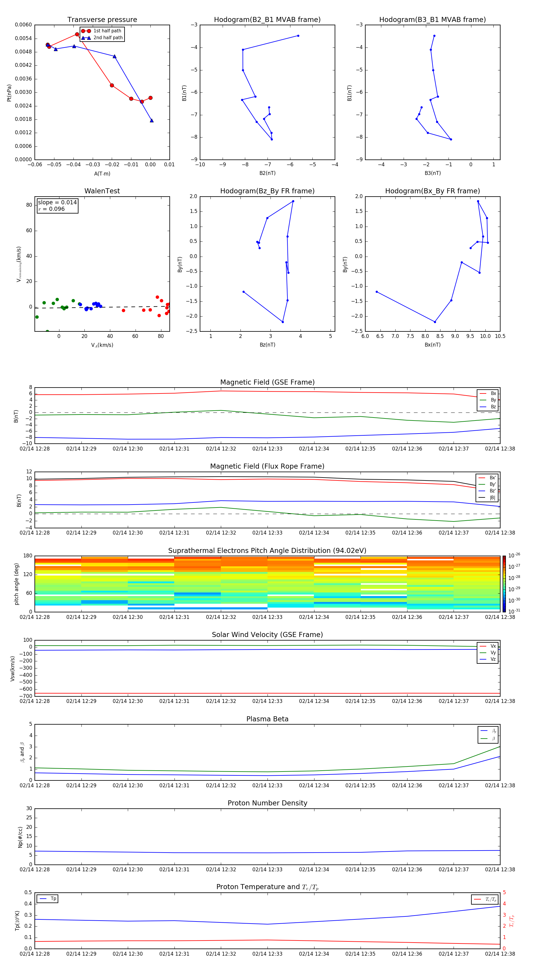
Task: Click the Suprathermal Electrons Pitch Angle Distribution title
Action: tap(267, 551)
